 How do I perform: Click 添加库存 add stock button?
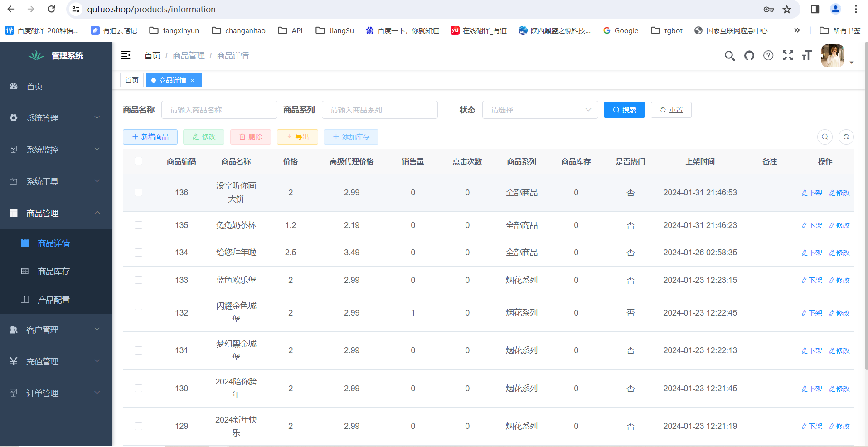click(351, 136)
